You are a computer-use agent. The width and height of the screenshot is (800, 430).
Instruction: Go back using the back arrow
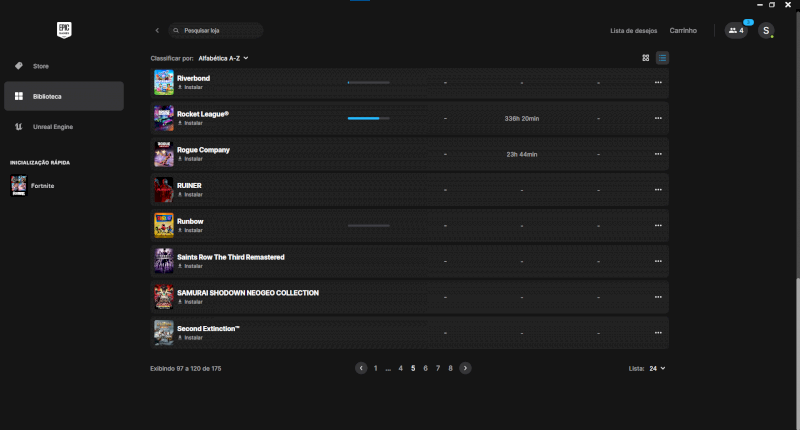click(157, 31)
